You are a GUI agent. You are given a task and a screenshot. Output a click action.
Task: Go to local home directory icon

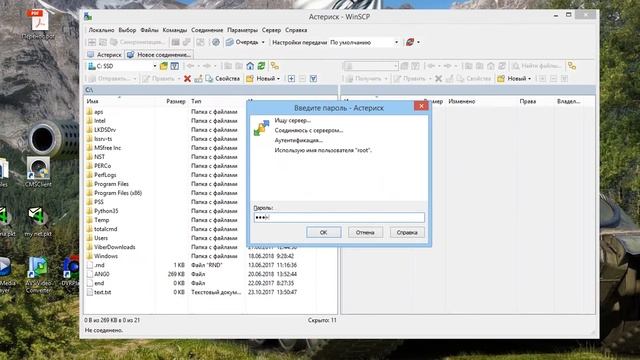pyautogui.click(x=250, y=66)
